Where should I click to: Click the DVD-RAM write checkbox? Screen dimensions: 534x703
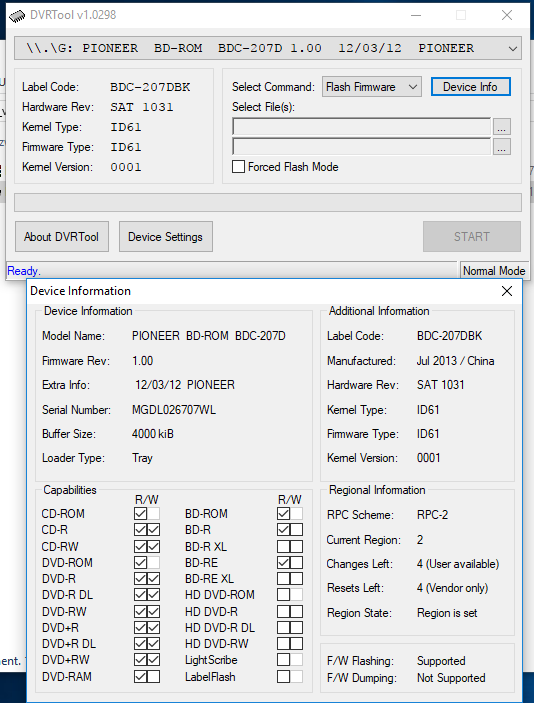tap(153, 676)
